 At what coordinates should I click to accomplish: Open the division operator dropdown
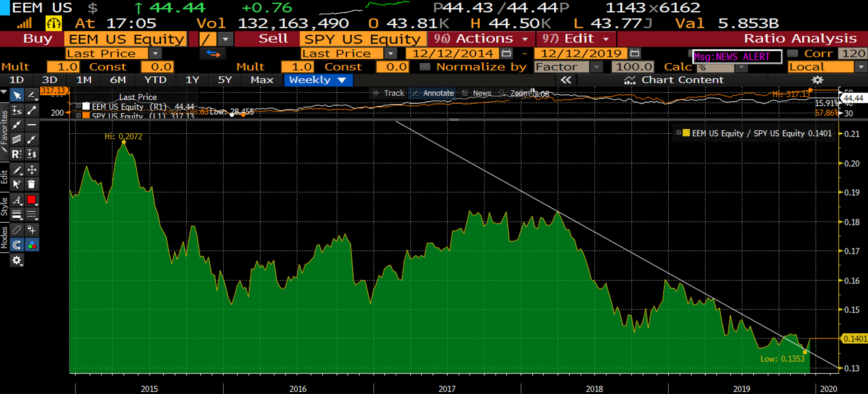point(225,39)
